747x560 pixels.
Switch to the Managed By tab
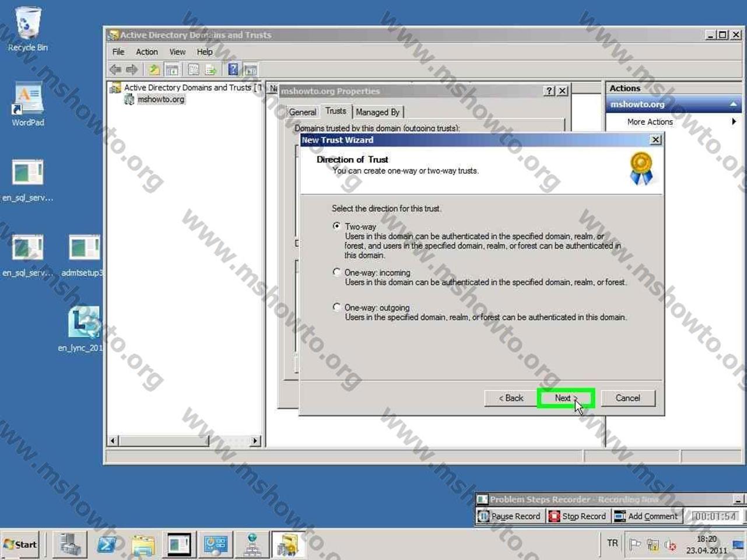pos(378,112)
